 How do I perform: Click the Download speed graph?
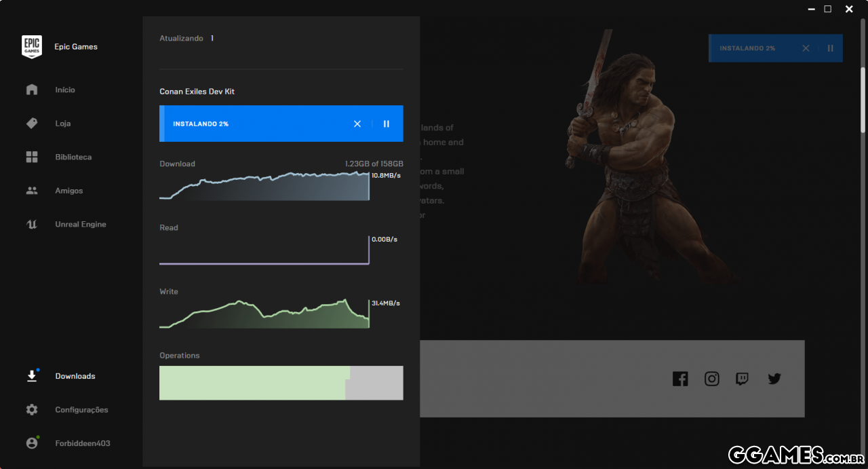[264, 187]
